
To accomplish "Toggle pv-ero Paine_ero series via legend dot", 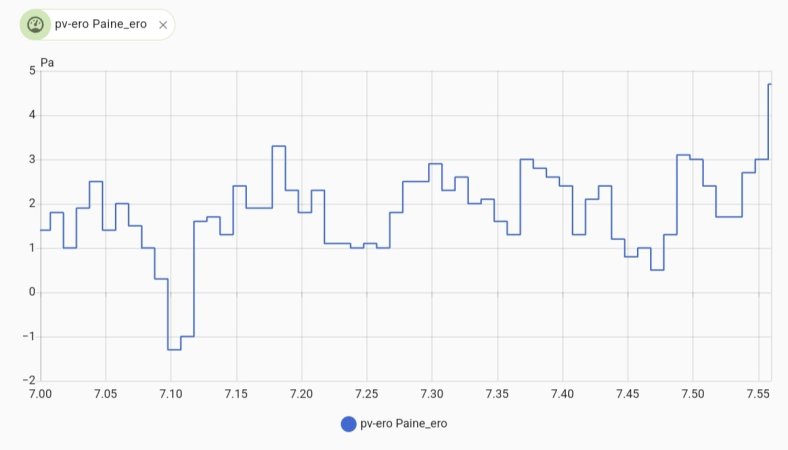I will (348, 424).
